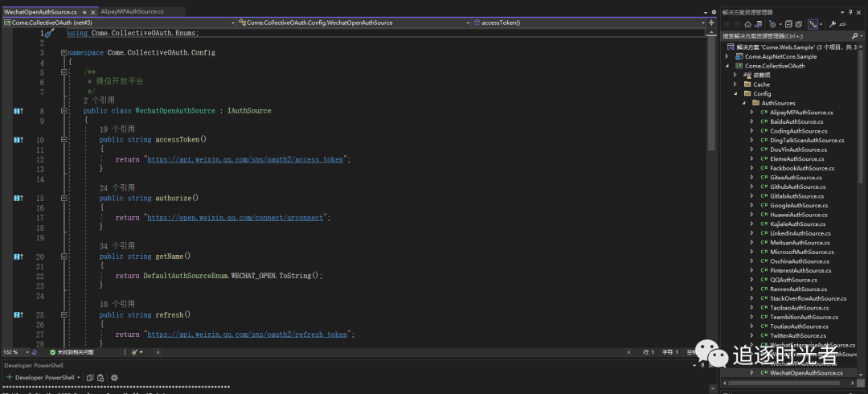The image size is (868, 394).
Task: Click the terminal settings gear icon
Action: (114, 377)
